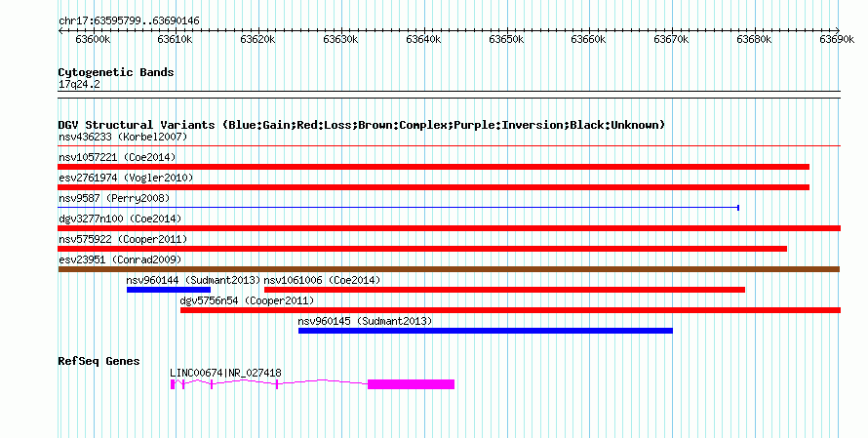Open the esv23951 (Conrad2009) label

point(120,259)
